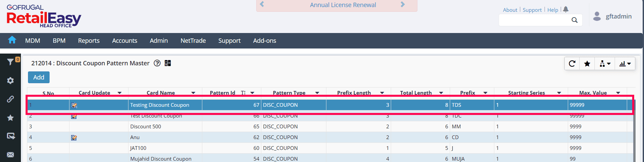Open favorites star in left sidebar
The image size is (644, 162).
point(10,118)
